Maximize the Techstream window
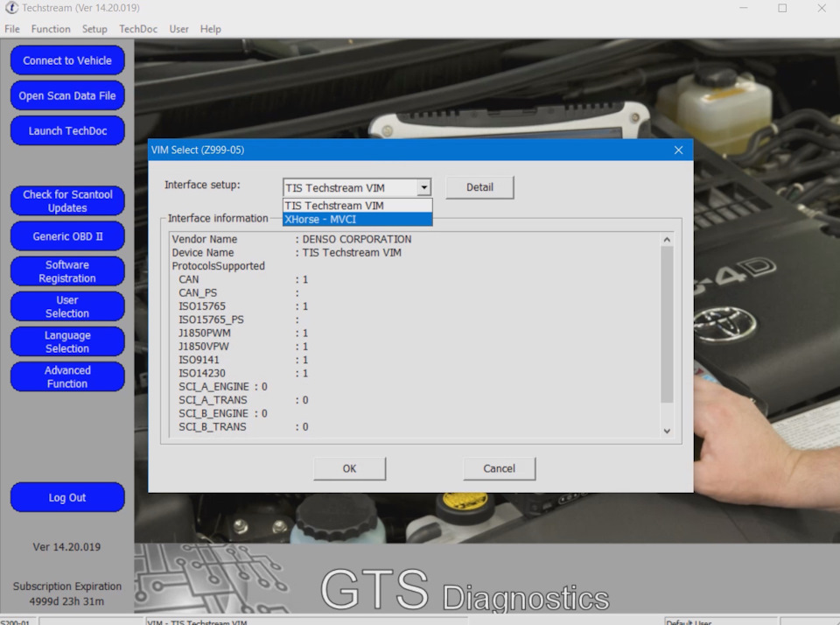Image resolution: width=840 pixels, height=625 pixels. pyautogui.click(x=782, y=8)
